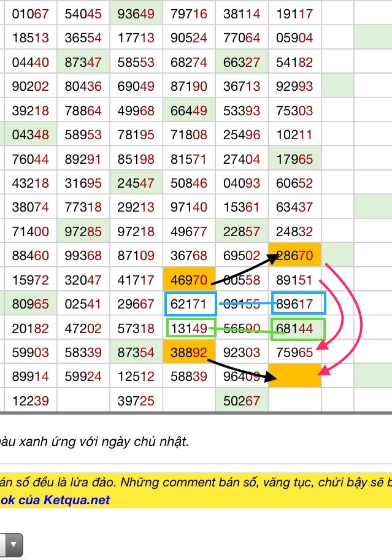The width and height of the screenshot is (392, 560).
Task: Click the green shaded cell 66449
Action: pos(189,111)
